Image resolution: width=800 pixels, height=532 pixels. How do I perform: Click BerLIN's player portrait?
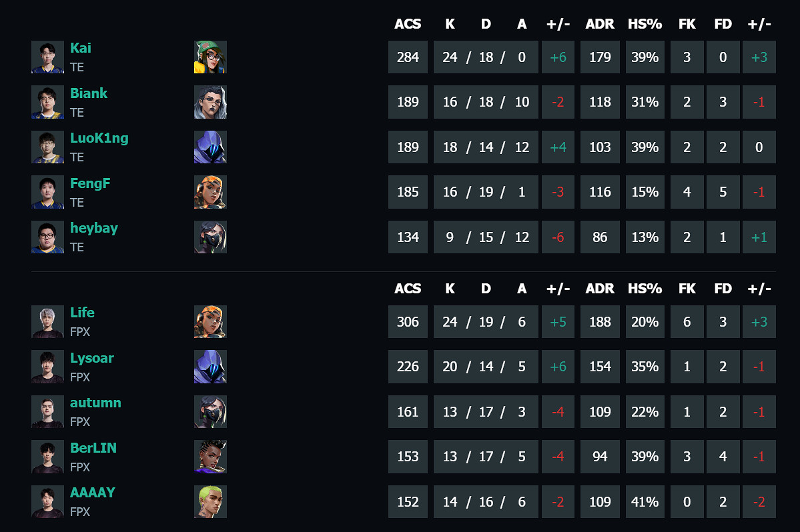pyautogui.click(x=47, y=457)
